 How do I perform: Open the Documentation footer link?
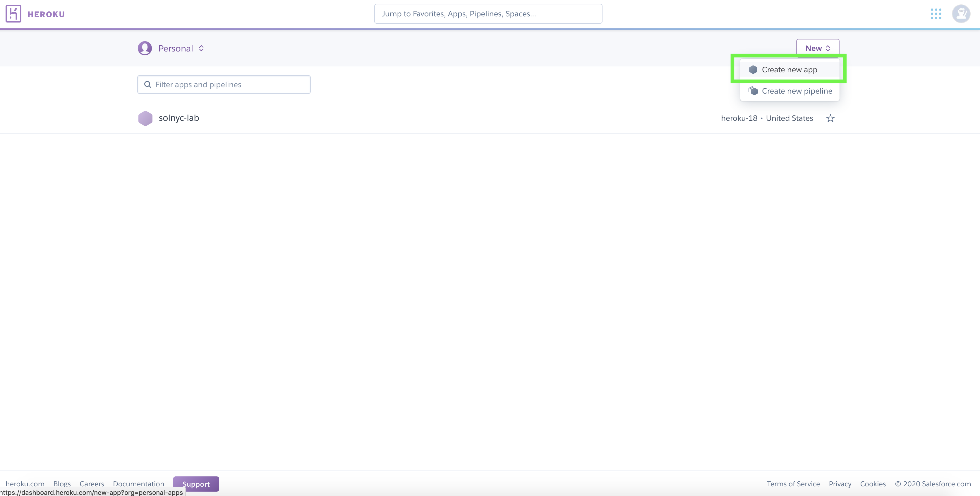click(138, 484)
